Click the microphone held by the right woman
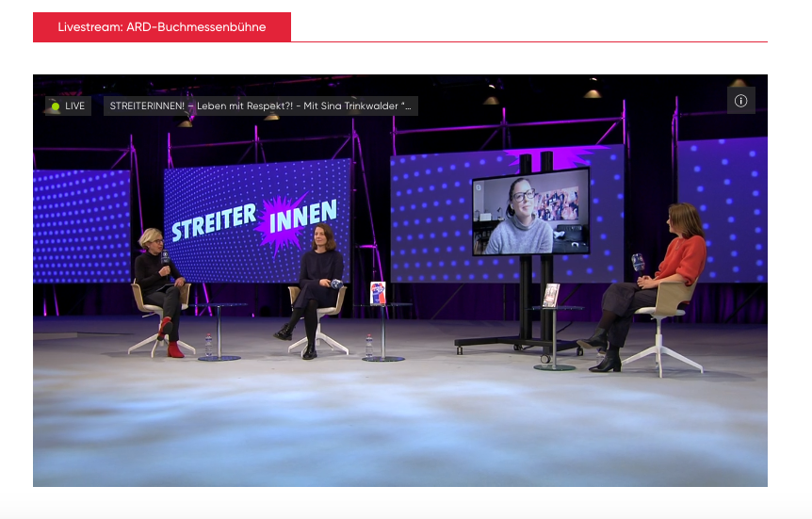The height and width of the screenshot is (519, 812). [638, 262]
